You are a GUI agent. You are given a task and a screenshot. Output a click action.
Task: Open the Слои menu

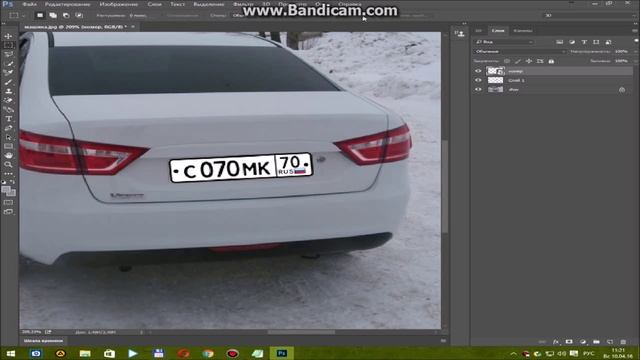point(154,4)
